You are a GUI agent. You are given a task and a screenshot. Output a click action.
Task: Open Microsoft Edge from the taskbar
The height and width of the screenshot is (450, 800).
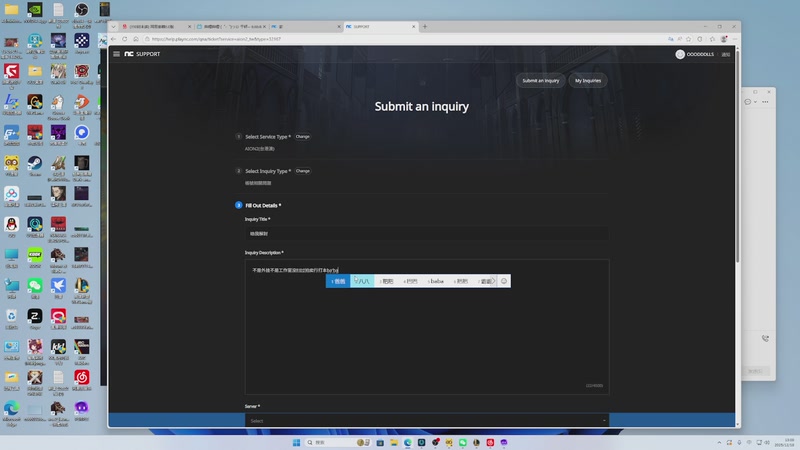pyautogui.click(x=408, y=442)
